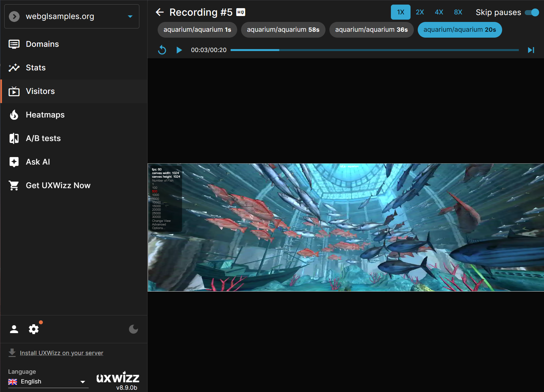The height and width of the screenshot is (392, 544).
Task: Click the aquarium recording preview
Action: pyautogui.click(x=345, y=227)
